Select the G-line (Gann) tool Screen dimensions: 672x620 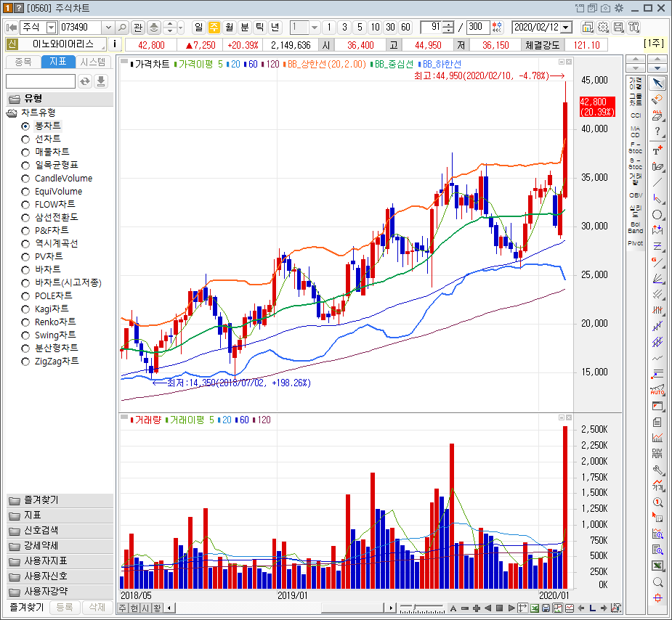click(x=657, y=263)
